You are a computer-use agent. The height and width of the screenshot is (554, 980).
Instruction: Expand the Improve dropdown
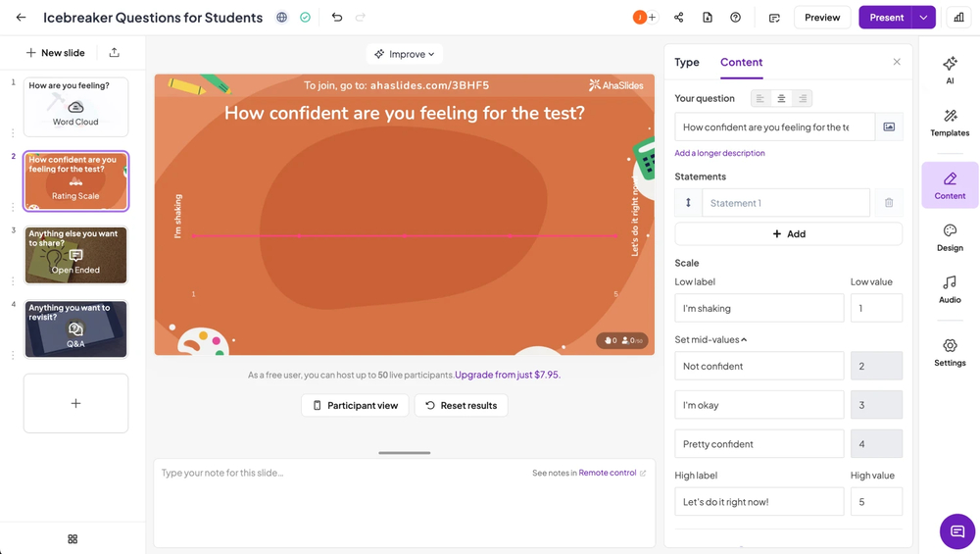coord(405,54)
